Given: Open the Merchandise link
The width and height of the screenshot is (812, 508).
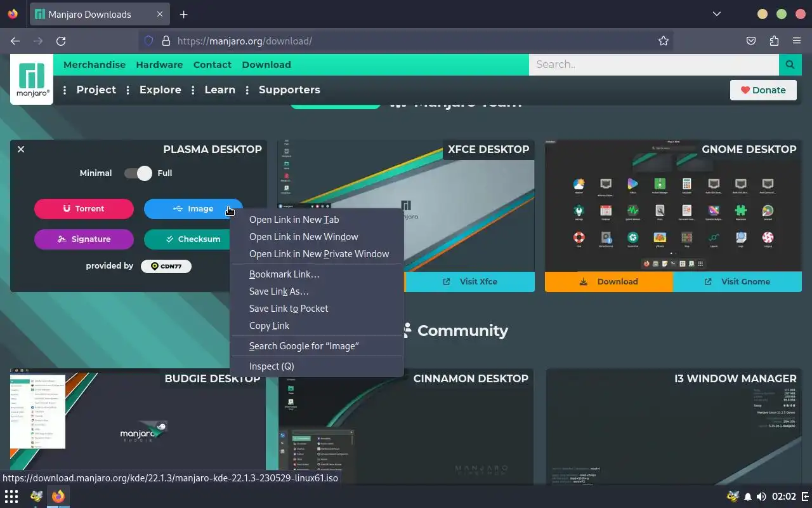Looking at the screenshot, I should tap(95, 65).
